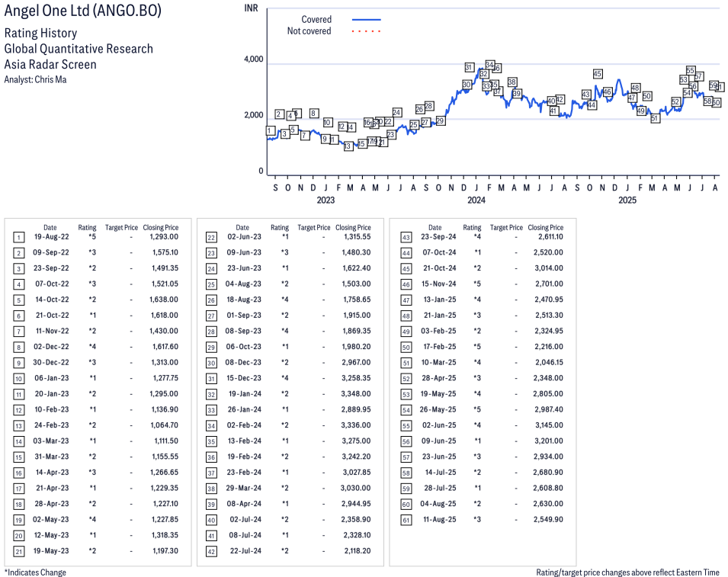Click marker 45 on the price chart

pos(598,74)
